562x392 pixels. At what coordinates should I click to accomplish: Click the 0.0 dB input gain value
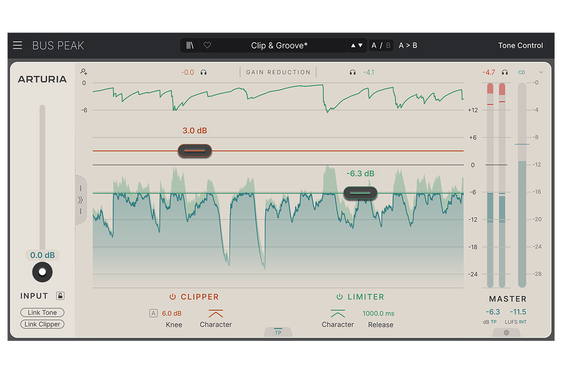42,255
